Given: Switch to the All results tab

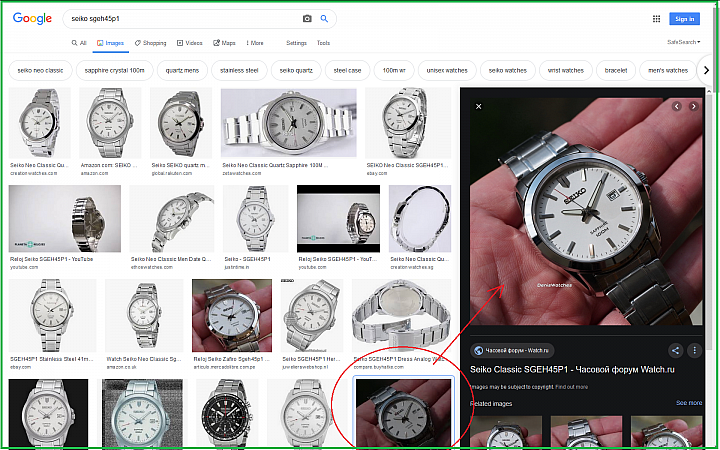Looking at the screenshot, I should click(x=79, y=43).
